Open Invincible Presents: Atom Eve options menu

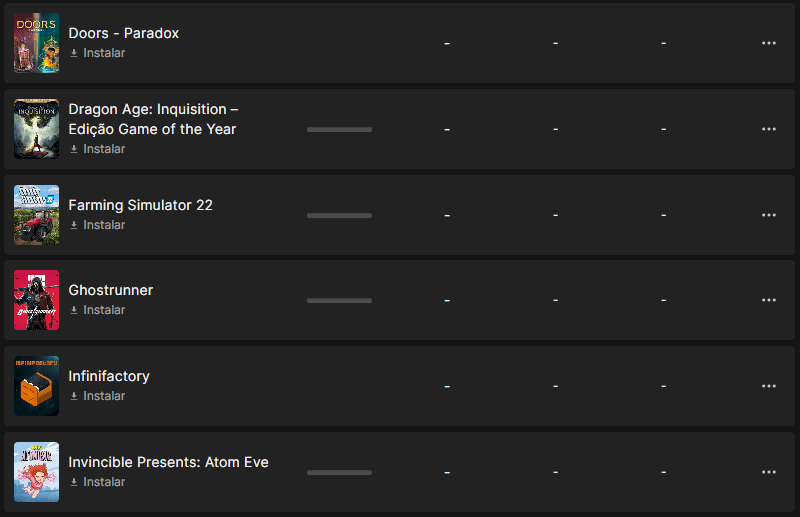[x=768, y=472]
